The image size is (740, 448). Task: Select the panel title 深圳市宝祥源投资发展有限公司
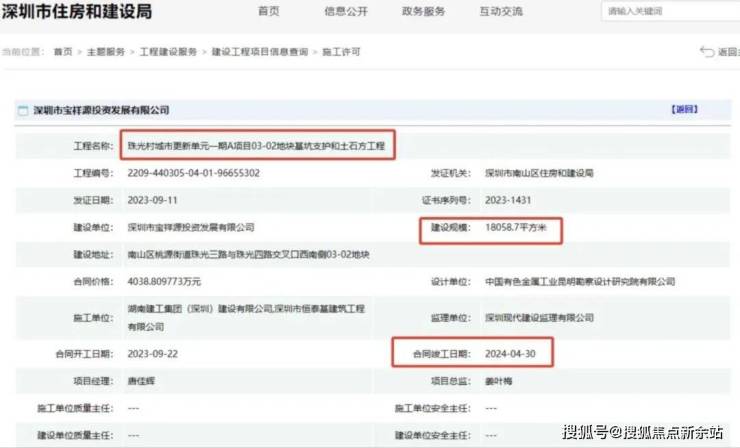[101, 110]
